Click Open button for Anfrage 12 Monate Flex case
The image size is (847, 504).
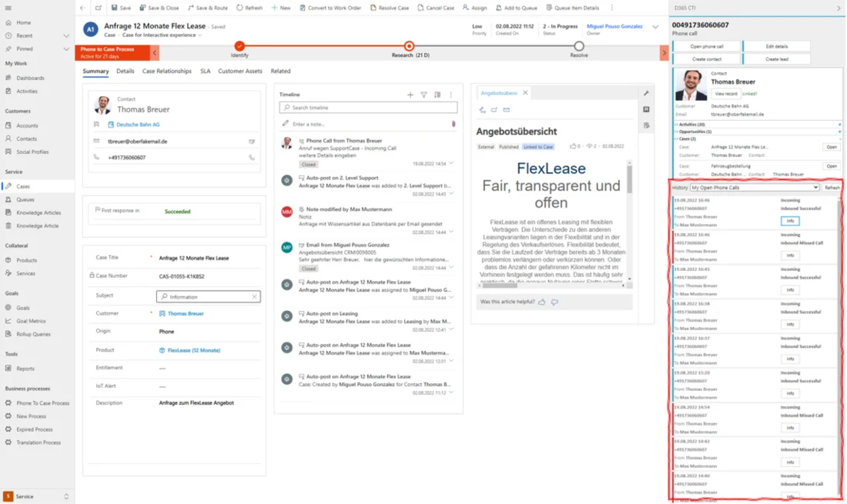pyautogui.click(x=831, y=146)
